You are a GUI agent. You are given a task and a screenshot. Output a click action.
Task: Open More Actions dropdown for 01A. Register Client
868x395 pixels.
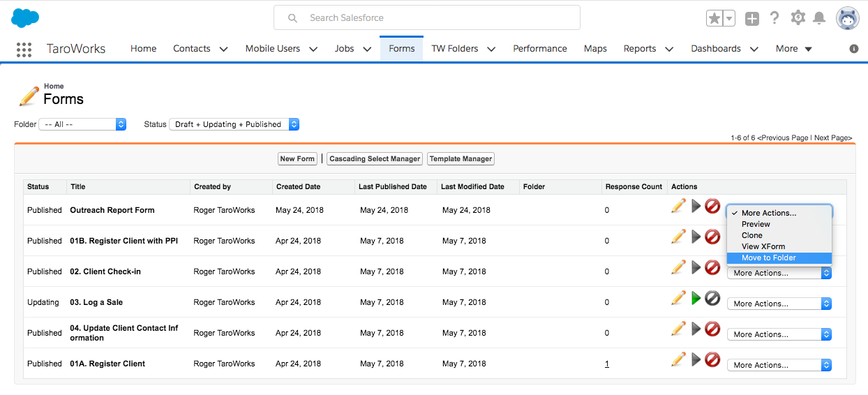coord(779,365)
